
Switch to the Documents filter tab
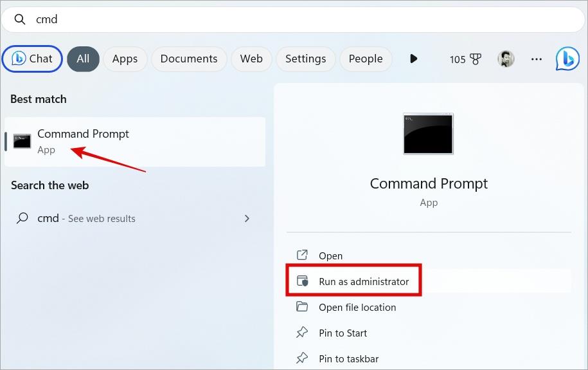[x=189, y=59]
